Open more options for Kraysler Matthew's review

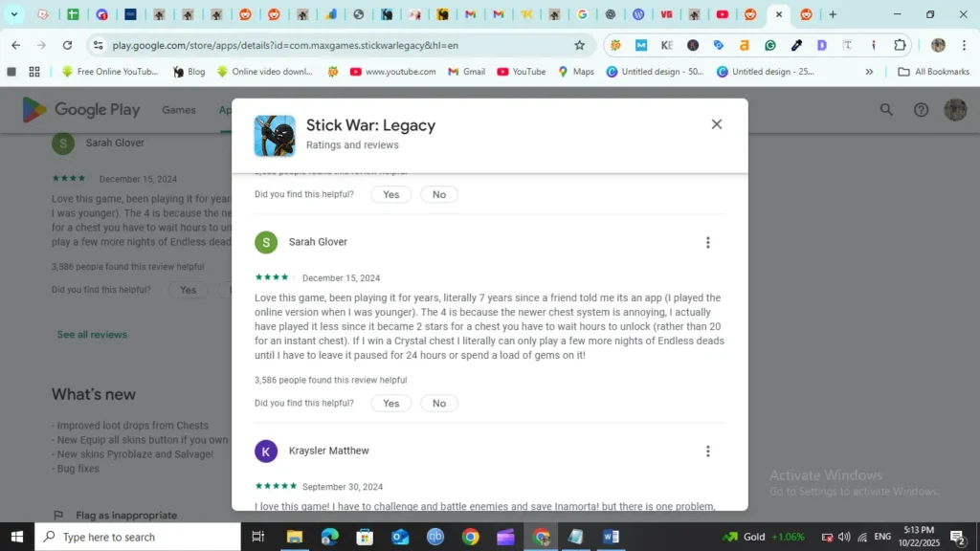tap(707, 452)
